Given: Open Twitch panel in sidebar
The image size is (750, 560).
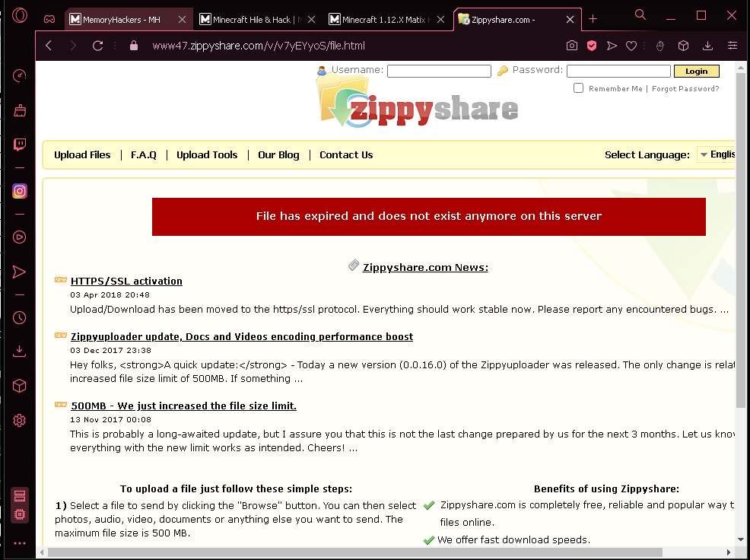Looking at the screenshot, I should (20, 144).
